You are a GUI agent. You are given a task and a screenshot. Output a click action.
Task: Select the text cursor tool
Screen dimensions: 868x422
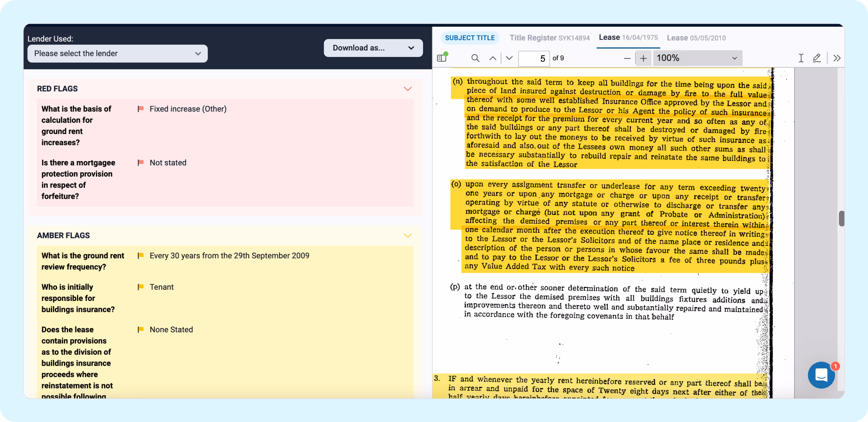(x=801, y=58)
